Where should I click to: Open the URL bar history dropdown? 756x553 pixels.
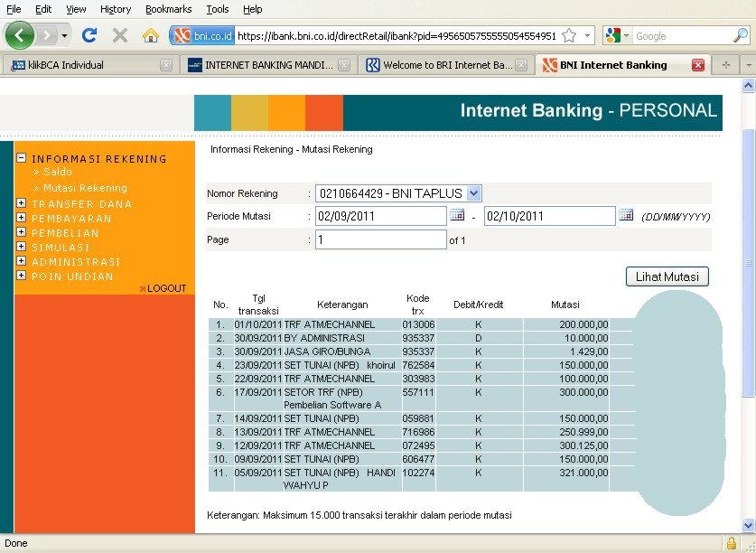click(587, 36)
